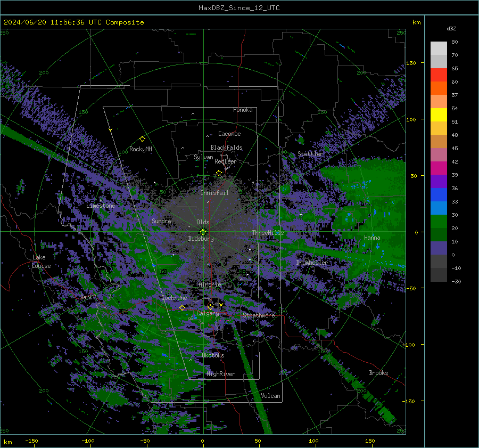The height and width of the screenshot is (448, 479).
Task: Click the 2024/06/20 11:56:36 UTC Composite timestamp
Action: pos(73,22)
